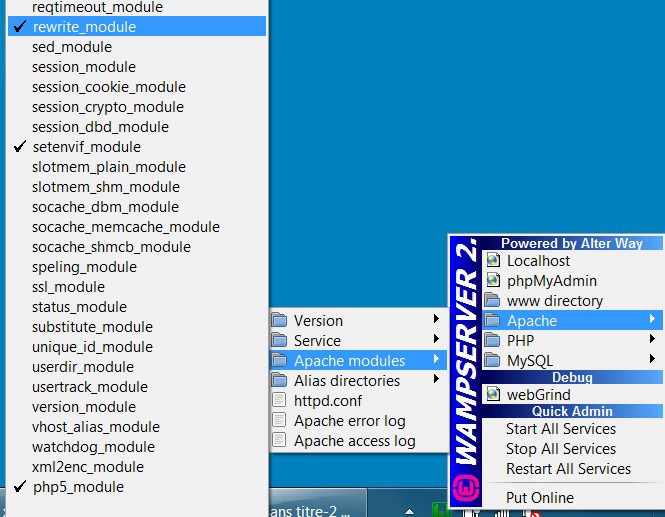Select watchdog_module in the list

[137, 447]
